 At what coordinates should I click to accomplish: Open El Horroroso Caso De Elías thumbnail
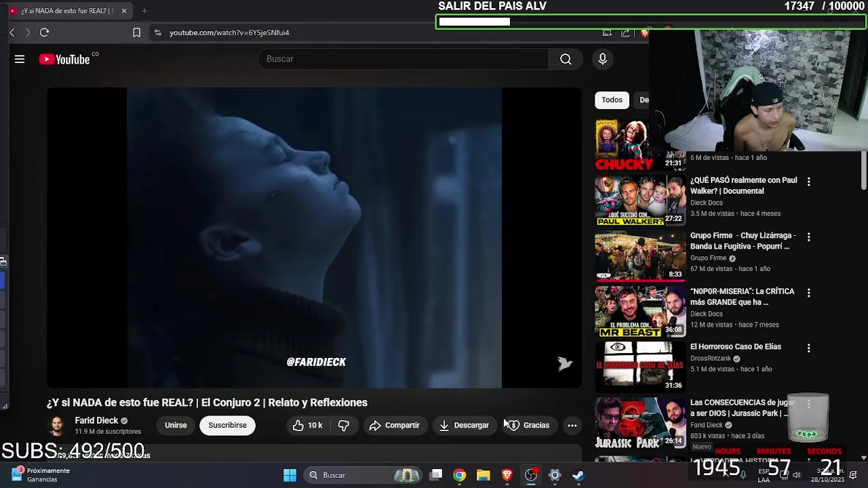[x=639, y=367]
